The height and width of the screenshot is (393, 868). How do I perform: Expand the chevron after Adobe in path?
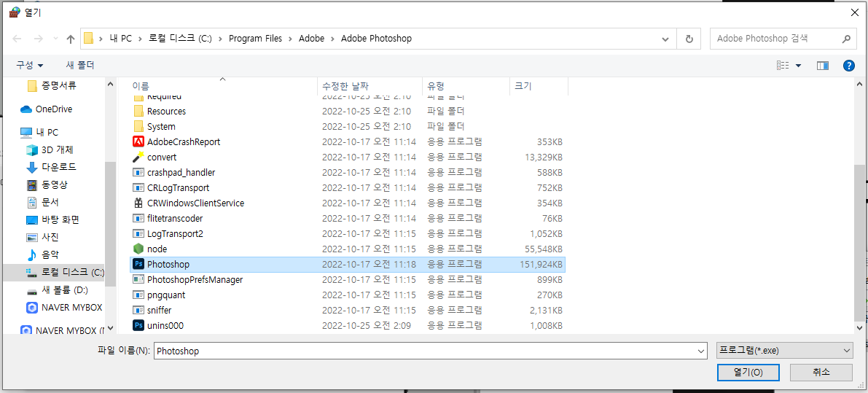[x=332, y=39]
